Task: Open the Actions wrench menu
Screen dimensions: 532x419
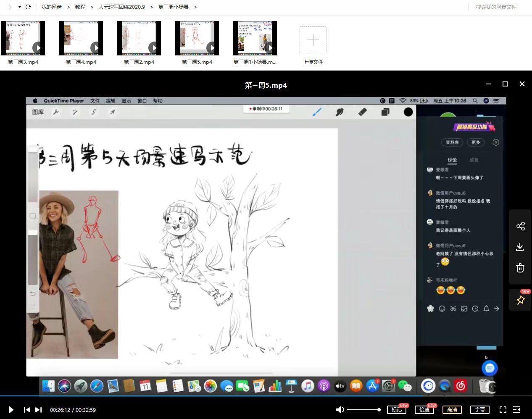Action: click(x=56, y=112)
